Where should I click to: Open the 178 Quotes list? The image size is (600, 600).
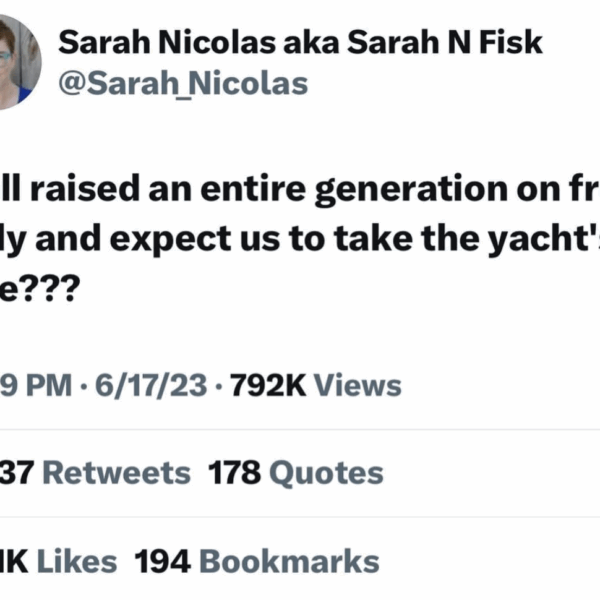[x=296, y=473]
